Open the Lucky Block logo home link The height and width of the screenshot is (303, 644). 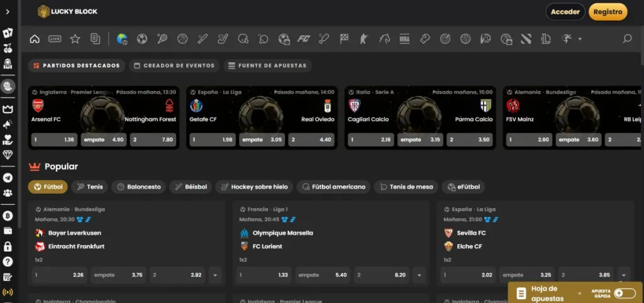(67, 11)
